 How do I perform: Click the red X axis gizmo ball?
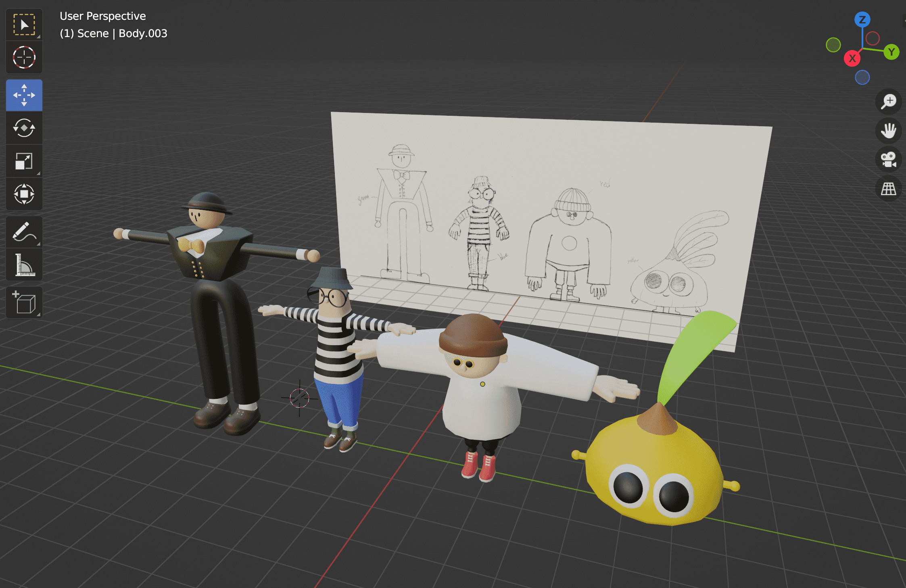[852, 58]
